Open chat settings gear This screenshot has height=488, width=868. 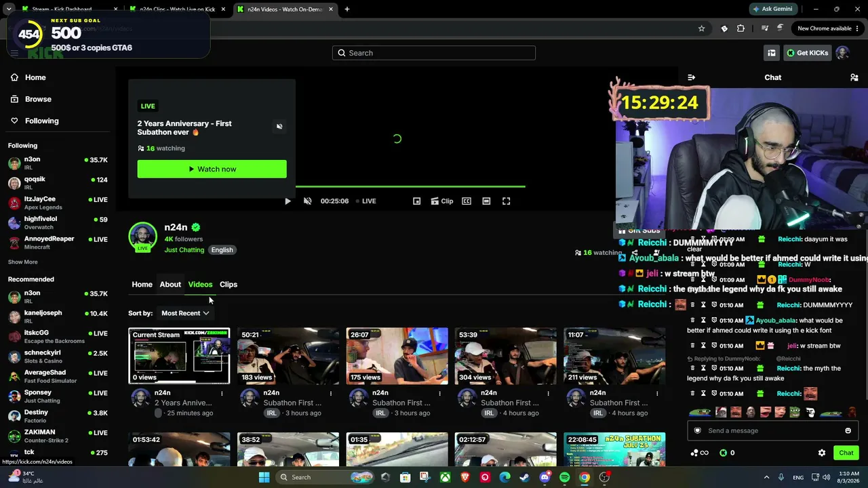pos(822,453)
